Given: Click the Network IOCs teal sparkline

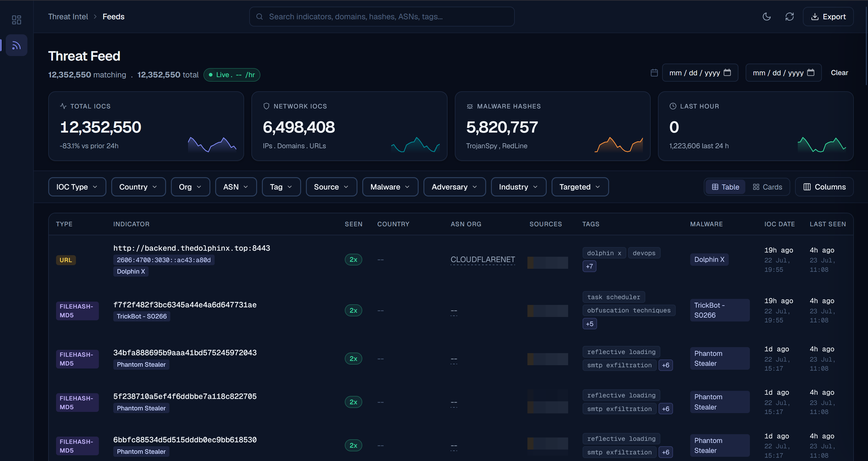Looking at the screenshot, I should 415,145.
